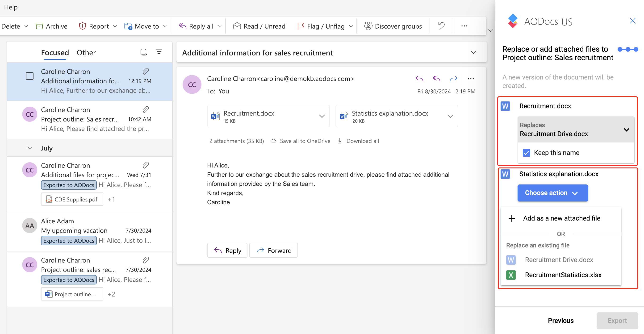Choose RecruitmentStatistics.xlsx to replace
The image size is (644, 334).
561,275
